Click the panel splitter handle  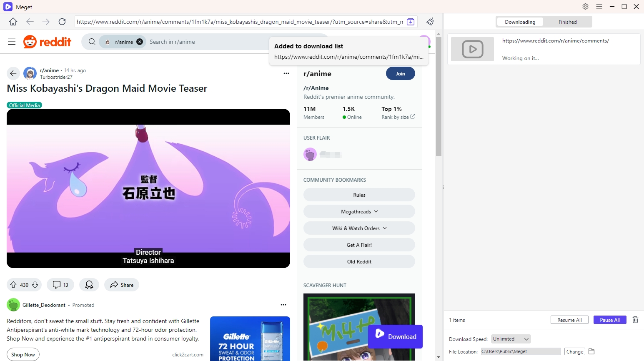click(x=443, y=187)
